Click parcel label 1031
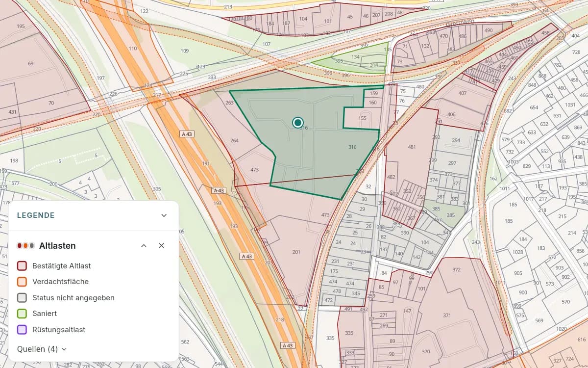Viewport: 588px width, 368px height. click(x=570, y=105)
